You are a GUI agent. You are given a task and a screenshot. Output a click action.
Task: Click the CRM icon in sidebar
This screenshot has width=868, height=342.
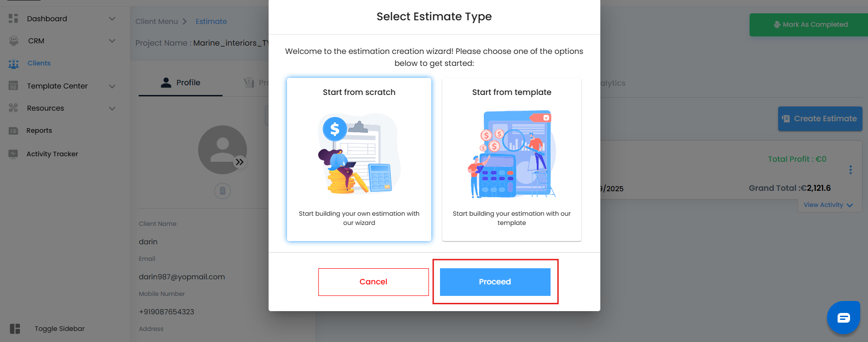[x=14, y=41]
